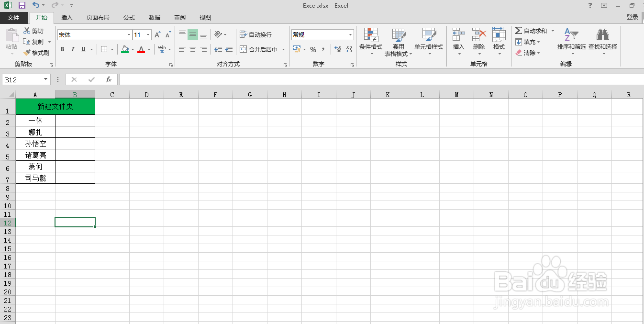Click the Copy (复制) icon

click(x=27, y=42)
